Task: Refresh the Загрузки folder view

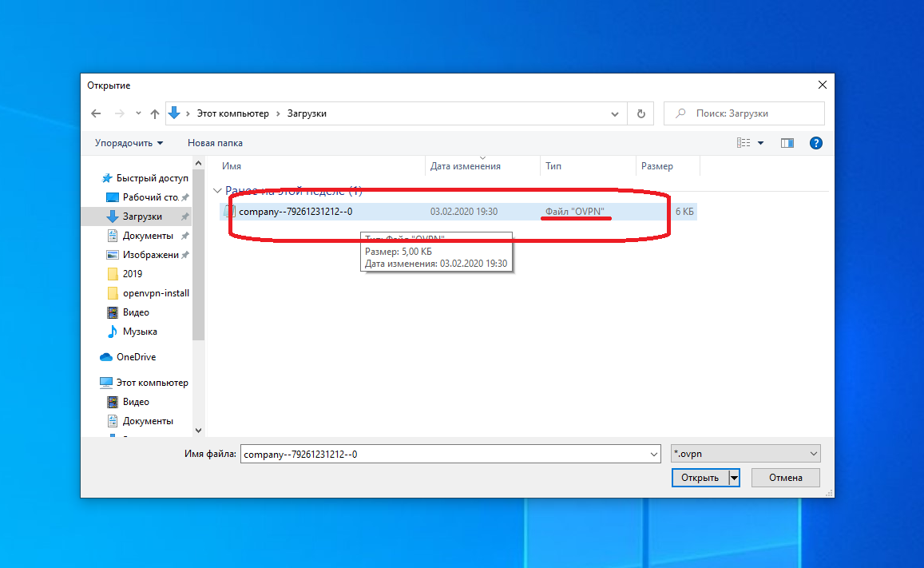Action: click(x=640, y=113)
